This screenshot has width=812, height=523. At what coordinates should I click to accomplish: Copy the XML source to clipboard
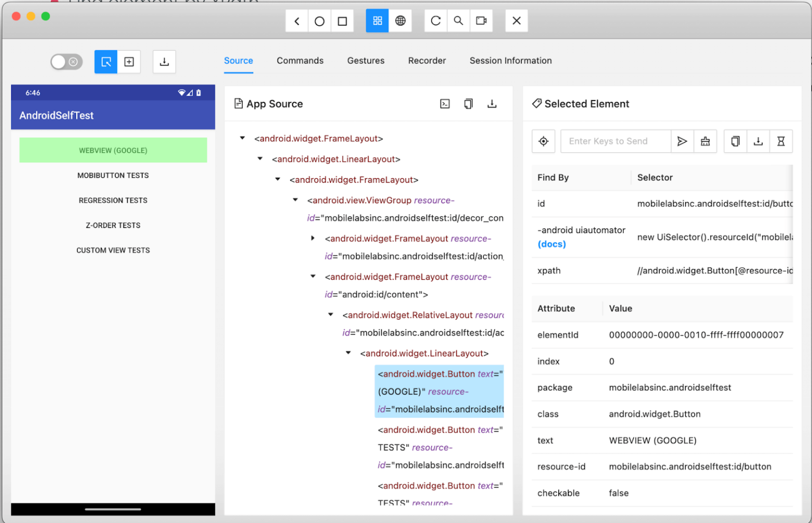(468, 104)
